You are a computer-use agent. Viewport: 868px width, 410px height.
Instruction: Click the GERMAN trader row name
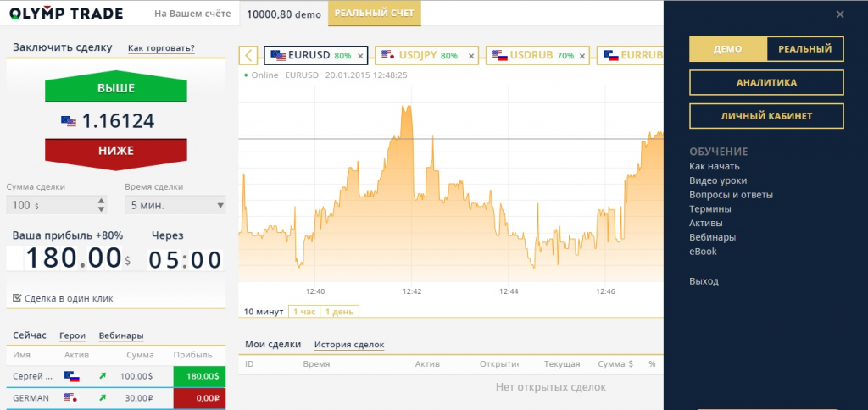click(x=31, y=398)
